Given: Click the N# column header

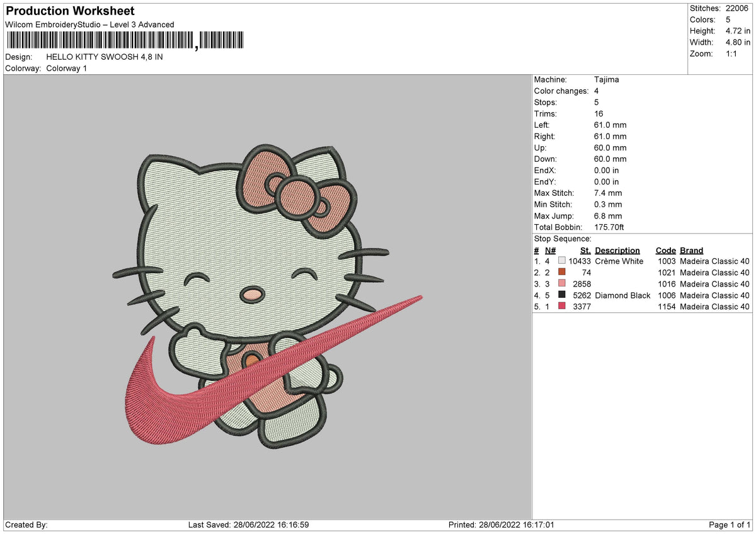Looking at the screenshot, I should tap(551, 250).
